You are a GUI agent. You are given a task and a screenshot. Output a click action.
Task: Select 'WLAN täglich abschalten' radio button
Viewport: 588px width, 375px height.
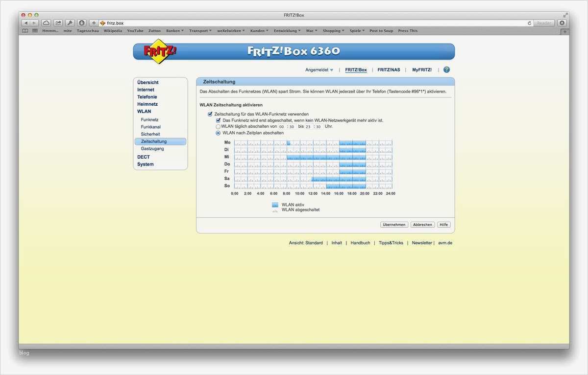[218, 126]
